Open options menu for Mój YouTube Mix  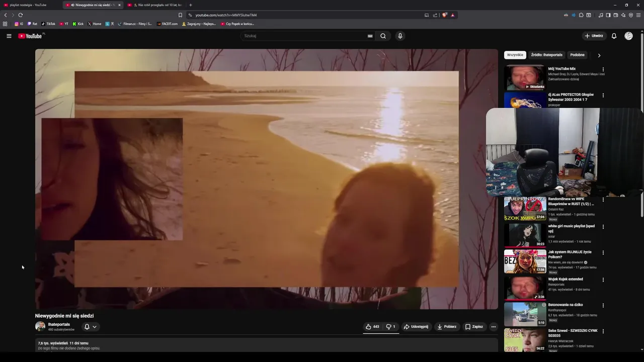[603, 69]
